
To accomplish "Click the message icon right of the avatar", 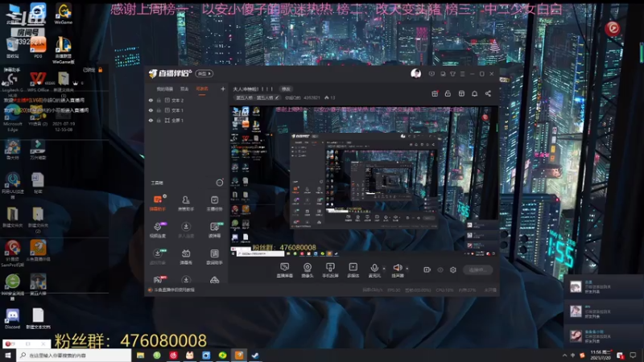I will point(431,74).
